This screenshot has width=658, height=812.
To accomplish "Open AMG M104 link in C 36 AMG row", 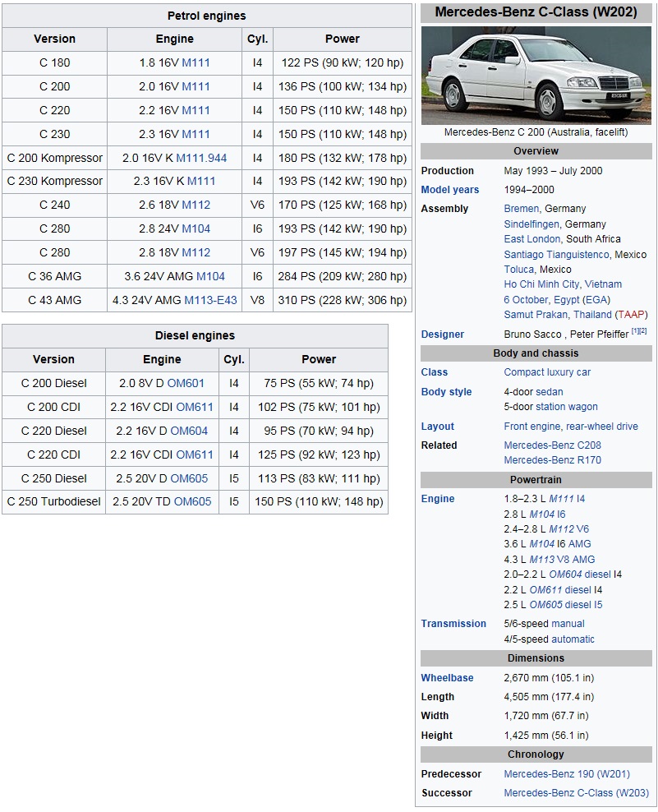I will [x=210, y=276].
